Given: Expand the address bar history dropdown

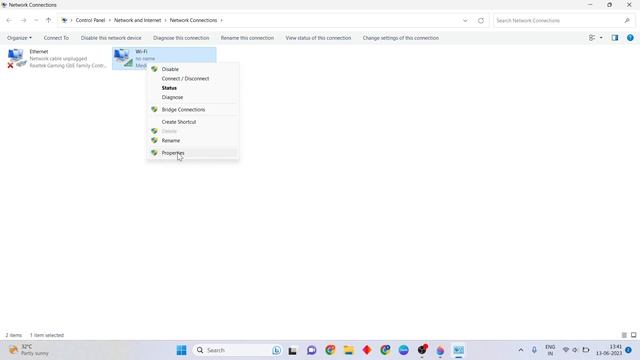Looking at the screenshot, I should click(465, 20).
